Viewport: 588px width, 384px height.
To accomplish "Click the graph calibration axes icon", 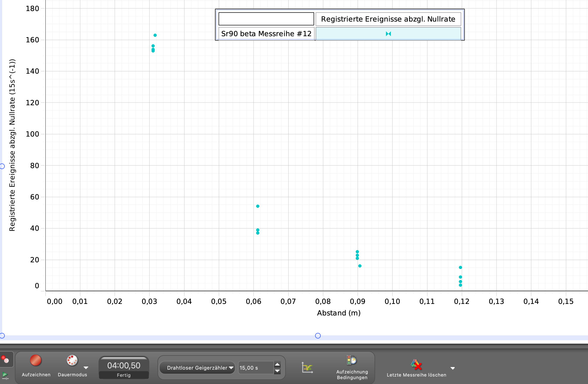I will (307, 368).
